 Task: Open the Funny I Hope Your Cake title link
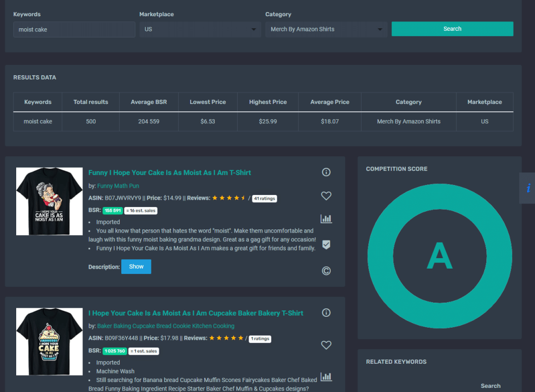170,173
